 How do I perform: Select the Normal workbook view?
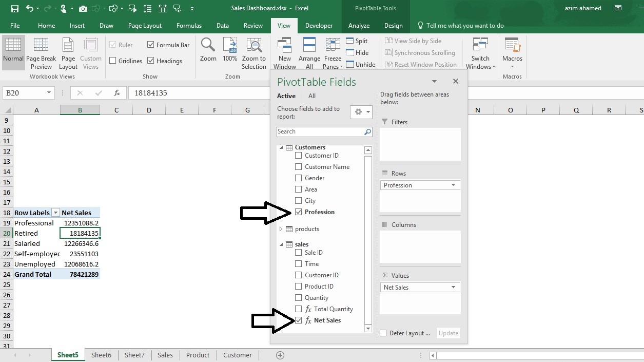[x=13, y=53]
